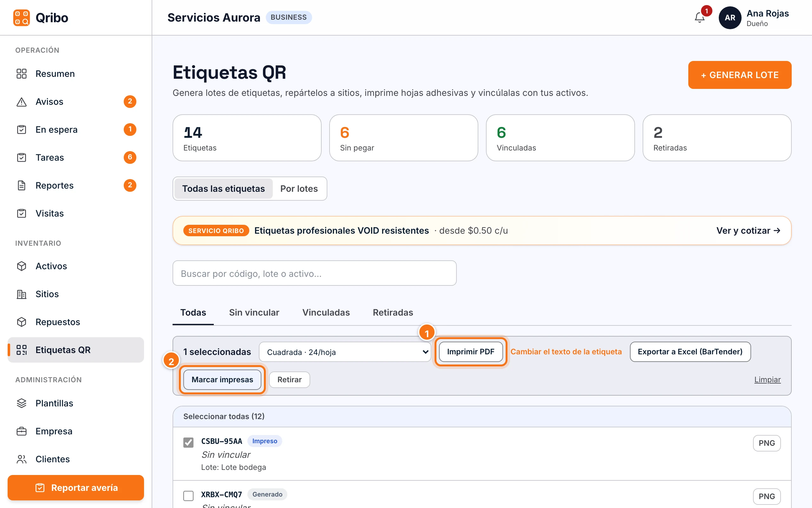Screen dimensions: 812x508
Task: Click the Imprimir PDF button
Action: pyautogui.click(x=470, y=352)
